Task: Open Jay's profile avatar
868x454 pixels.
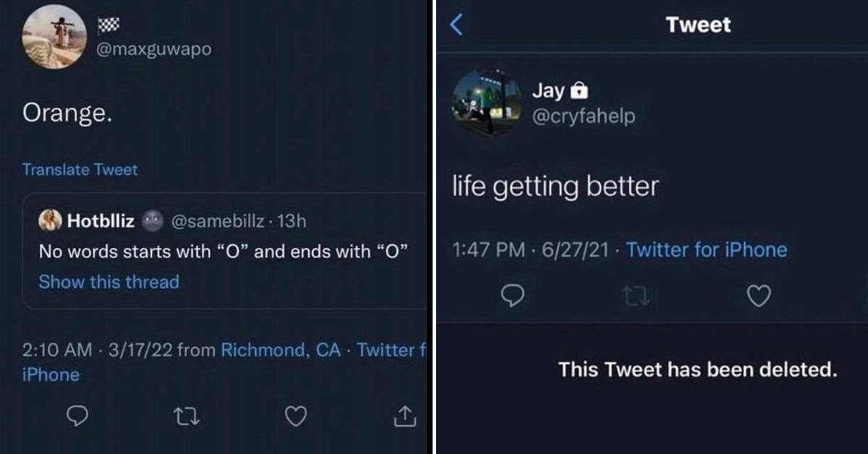Action: coord(486,103)
